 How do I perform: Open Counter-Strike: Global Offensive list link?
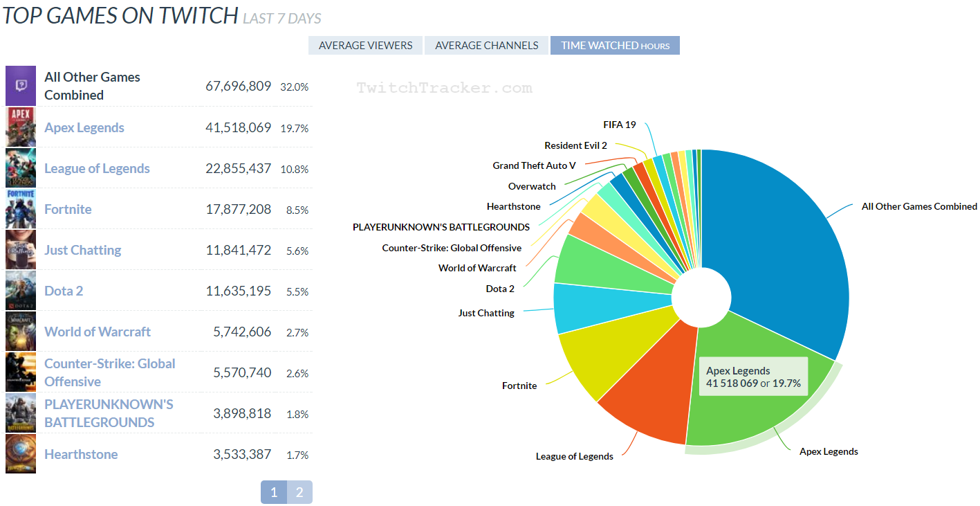click(110, 372)
